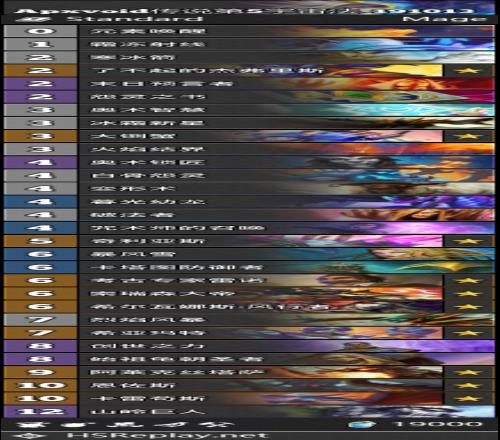Click the mana tile of 暴风雪
The height and width of the screenshot is (440, 500).
(x=40, y=254)
